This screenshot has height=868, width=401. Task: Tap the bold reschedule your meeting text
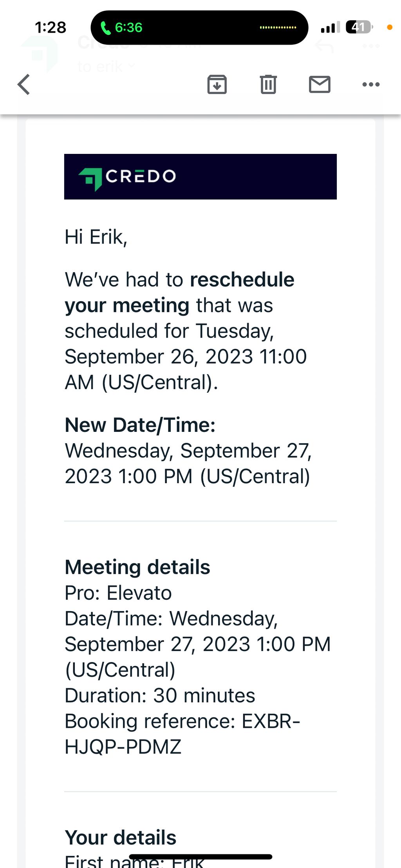[x=179, y=292]
